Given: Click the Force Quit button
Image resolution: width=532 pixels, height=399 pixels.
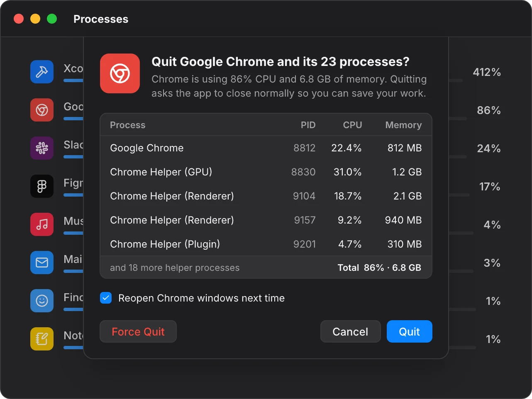Looking at the screenshot, I should (138, 331).
